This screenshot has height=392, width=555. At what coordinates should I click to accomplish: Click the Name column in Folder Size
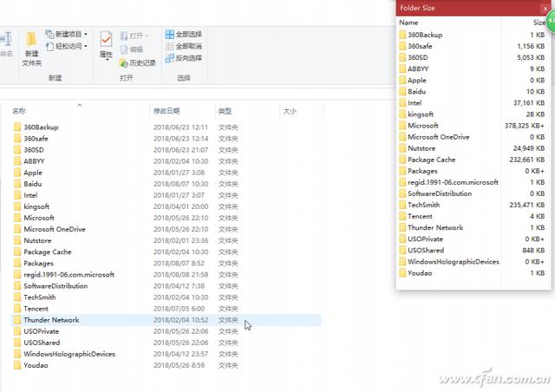[408, 23]
